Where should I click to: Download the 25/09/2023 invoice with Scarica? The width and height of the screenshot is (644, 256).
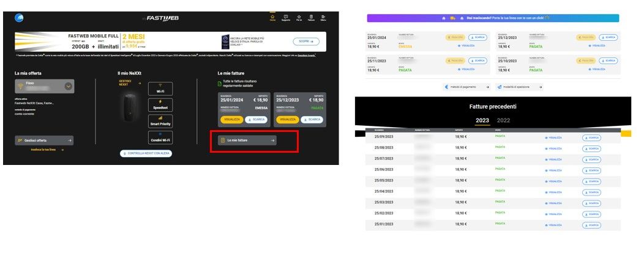tap(591, 137)
